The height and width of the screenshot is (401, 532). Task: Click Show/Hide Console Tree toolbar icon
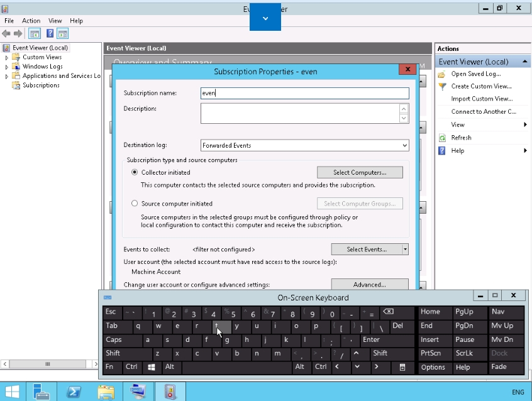(x=35, y=33)
